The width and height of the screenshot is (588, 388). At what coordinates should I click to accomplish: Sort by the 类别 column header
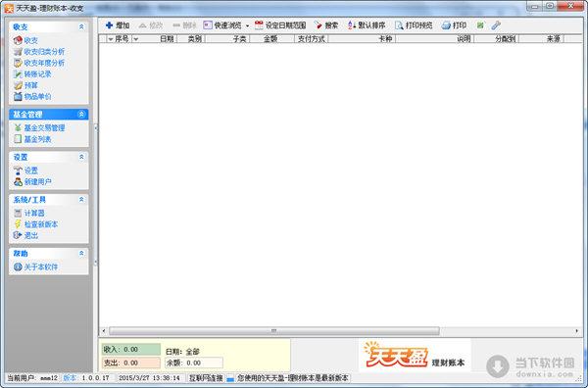(191, 39)
